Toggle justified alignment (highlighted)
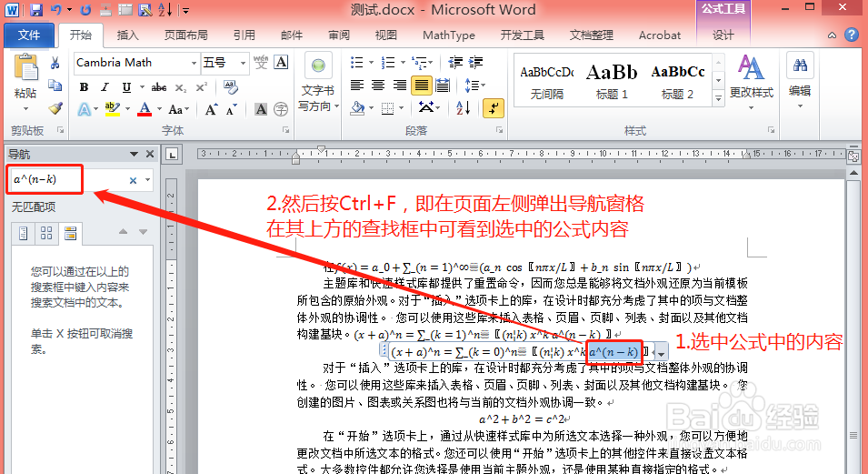Screen dimensions: 868x474 [x=421, y=85]
